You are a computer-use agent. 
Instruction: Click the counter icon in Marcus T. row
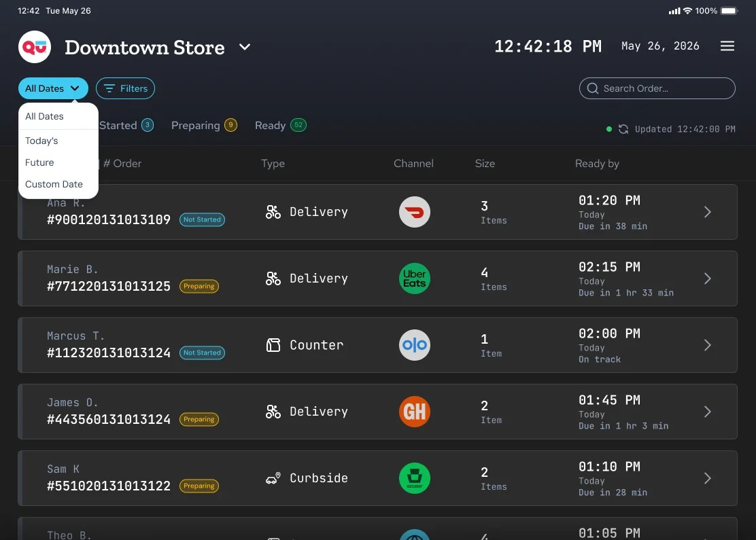point(273,345)
